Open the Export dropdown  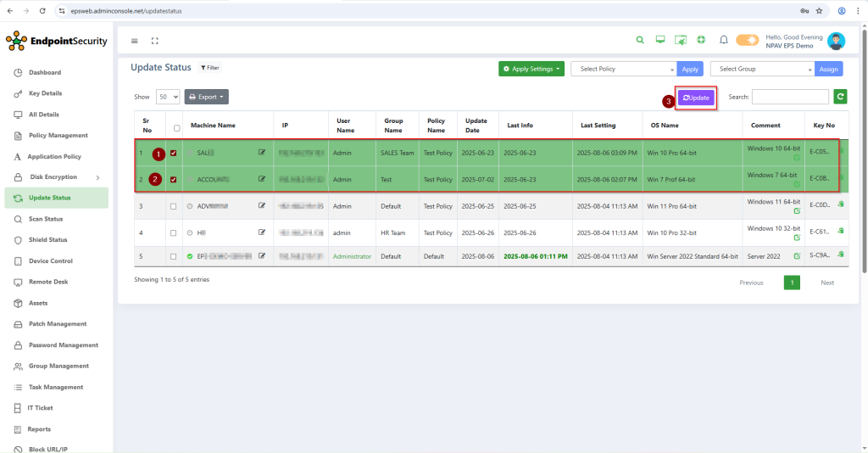tap(206, 97)
